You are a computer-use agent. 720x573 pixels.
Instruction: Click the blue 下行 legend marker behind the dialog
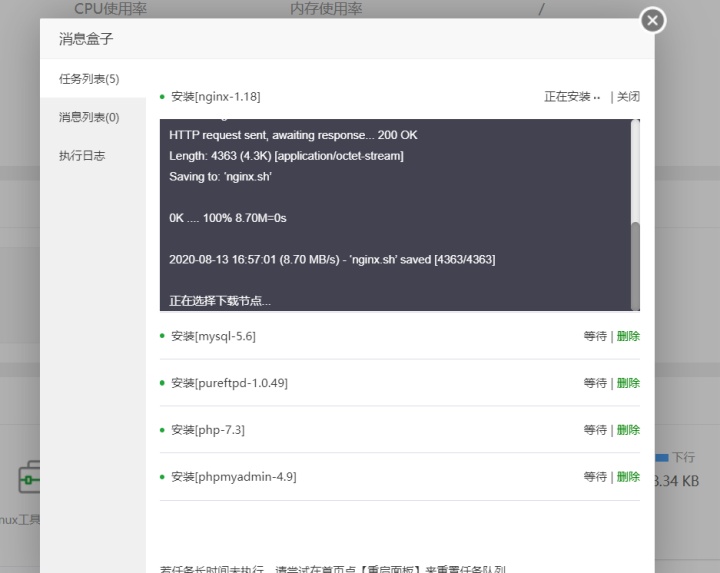[662, 457]
